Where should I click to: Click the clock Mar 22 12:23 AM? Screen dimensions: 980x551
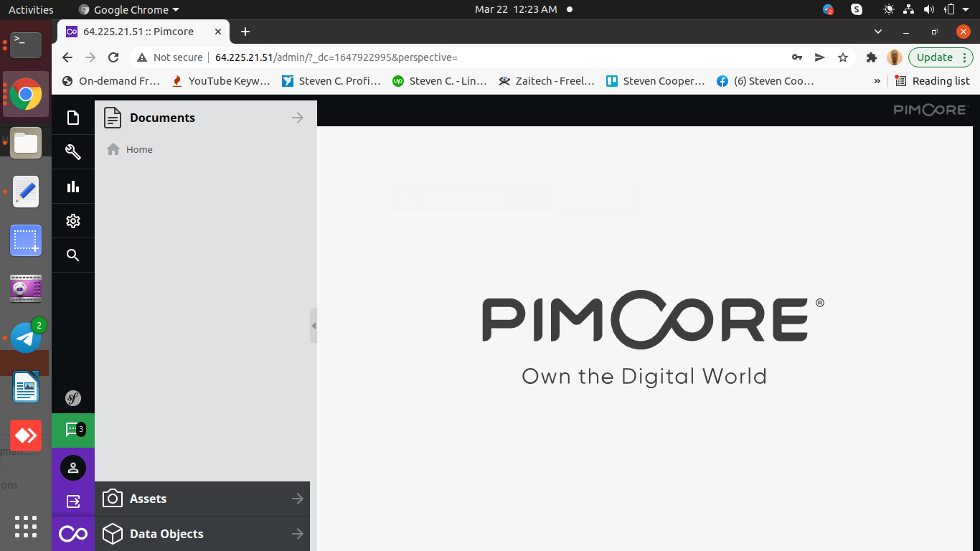516,9
